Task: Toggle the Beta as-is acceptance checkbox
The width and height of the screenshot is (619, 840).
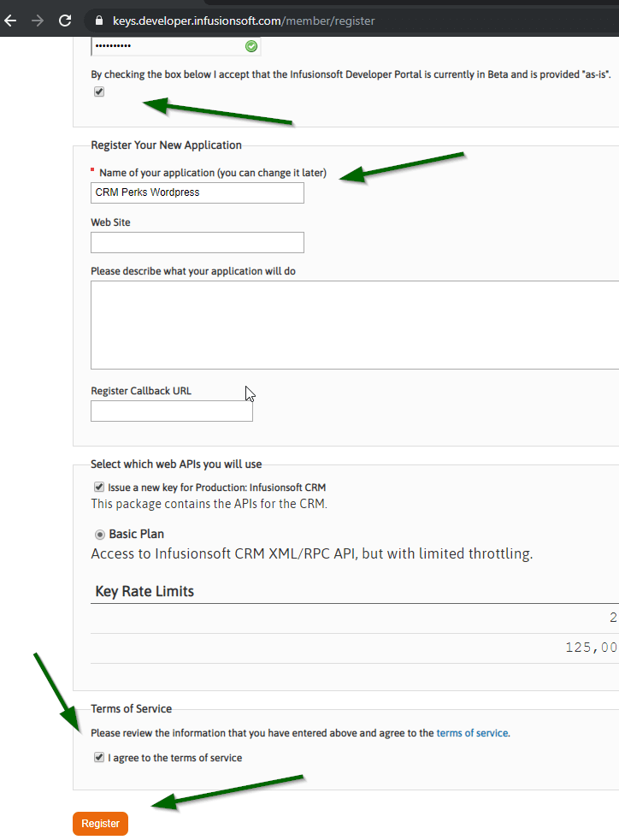Action: [99, 92]
